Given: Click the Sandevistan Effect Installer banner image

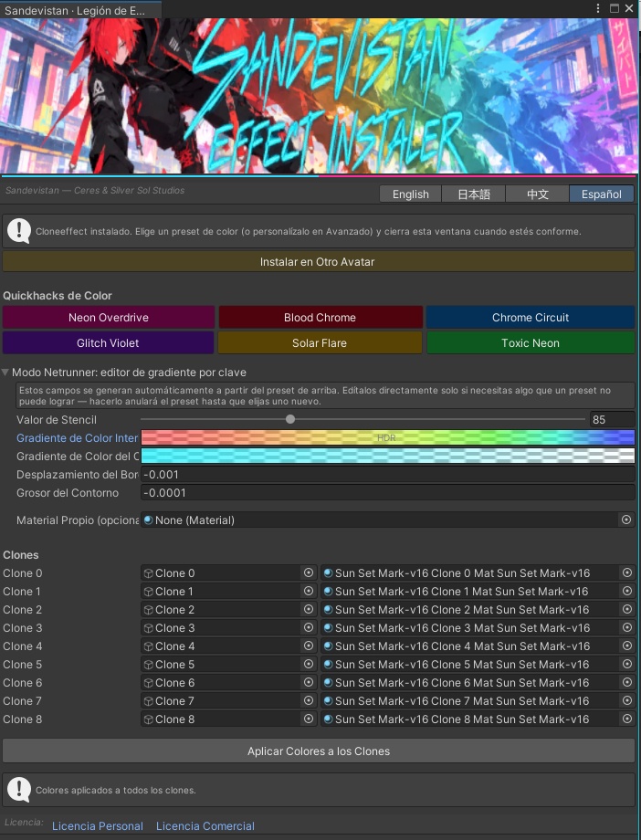Looking at the screenshot, I should tap(320, 96).
